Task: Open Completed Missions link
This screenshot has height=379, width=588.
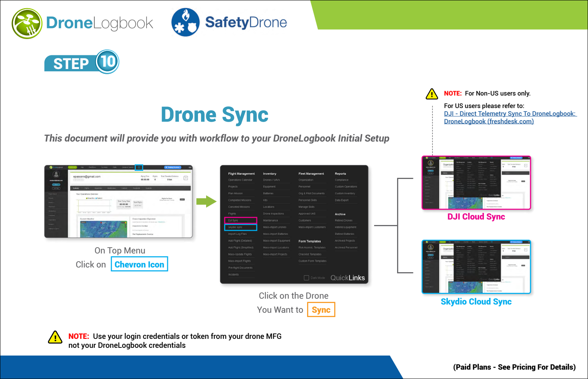Action: [240, 200]
